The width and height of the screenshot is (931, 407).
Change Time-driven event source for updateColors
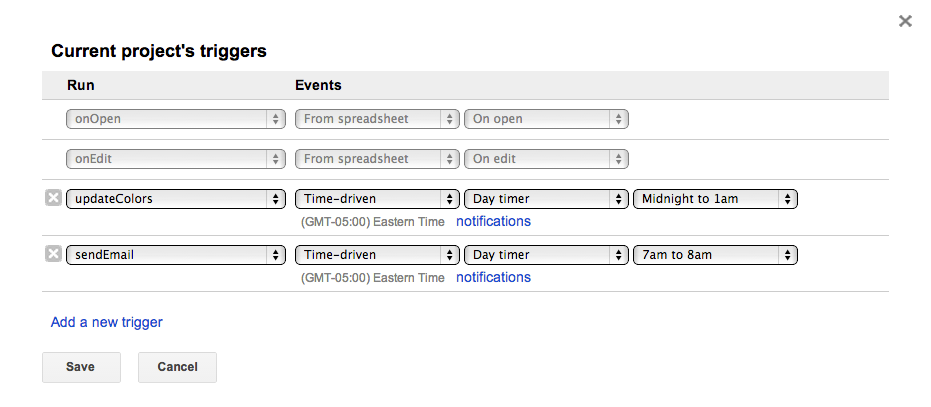click(x=377, y=199)
